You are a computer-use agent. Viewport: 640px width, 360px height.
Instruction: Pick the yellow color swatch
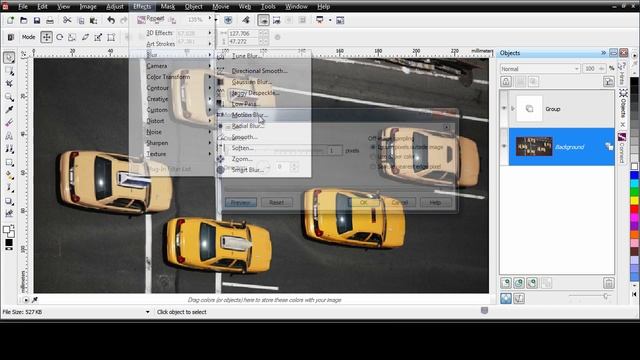pyautogui.click(x=634, y=200)
